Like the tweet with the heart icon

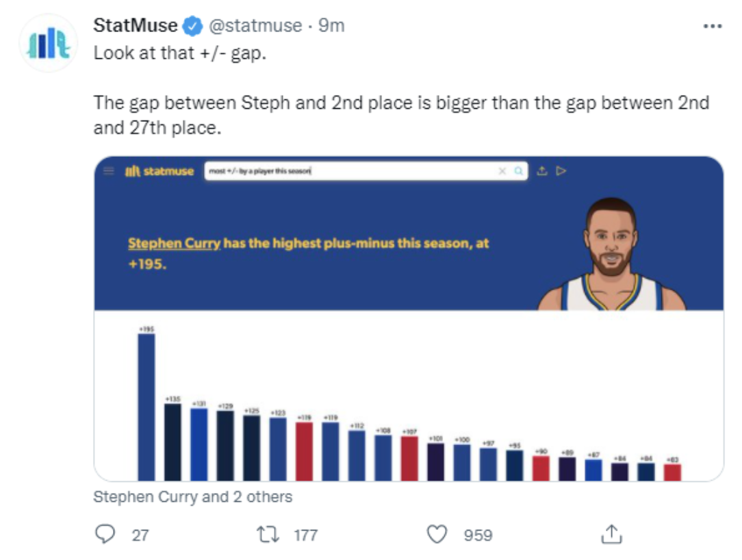[437, 535]
